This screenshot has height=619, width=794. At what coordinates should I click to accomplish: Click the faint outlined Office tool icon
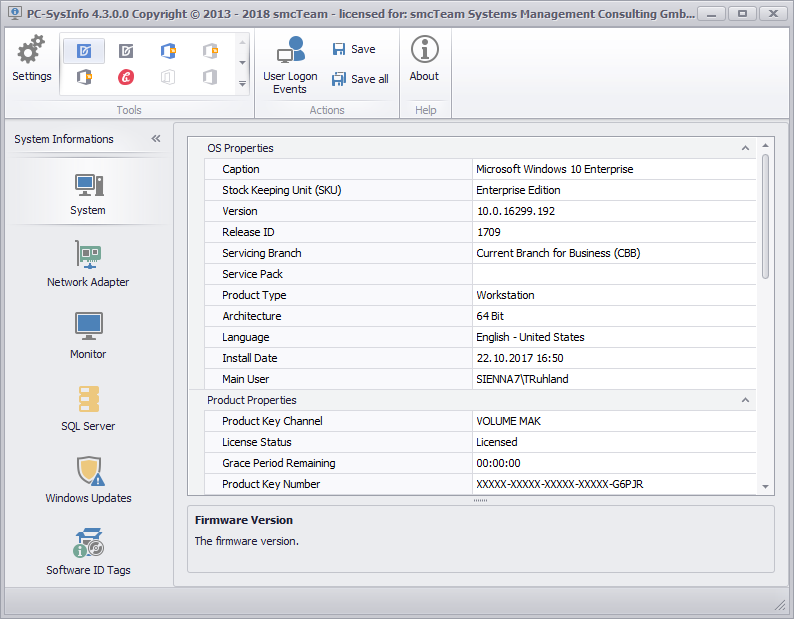tap(168, 77)
